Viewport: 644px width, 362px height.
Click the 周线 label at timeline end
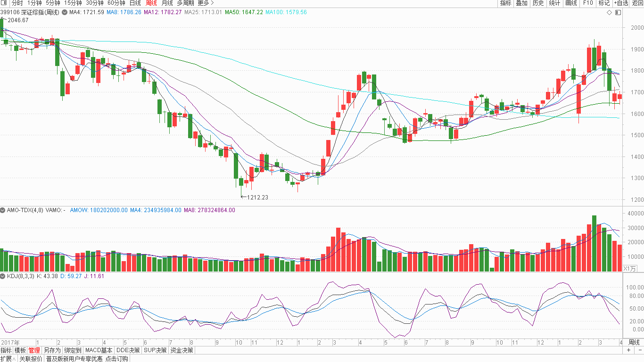pyautogui.click(x=635, y=342)
